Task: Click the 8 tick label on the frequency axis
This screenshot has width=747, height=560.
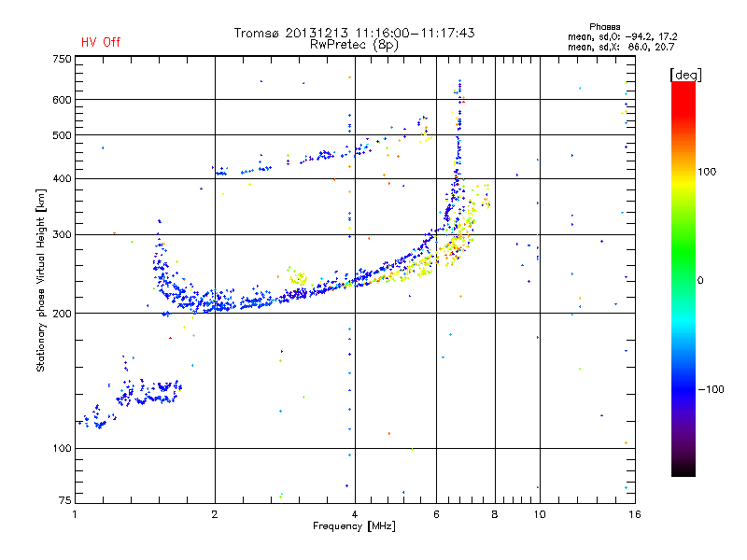Action: point(495,514)
